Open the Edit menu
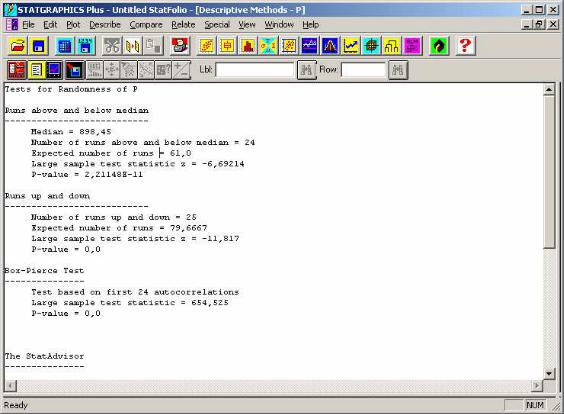 pyautogui.click(x=50, y=25)
